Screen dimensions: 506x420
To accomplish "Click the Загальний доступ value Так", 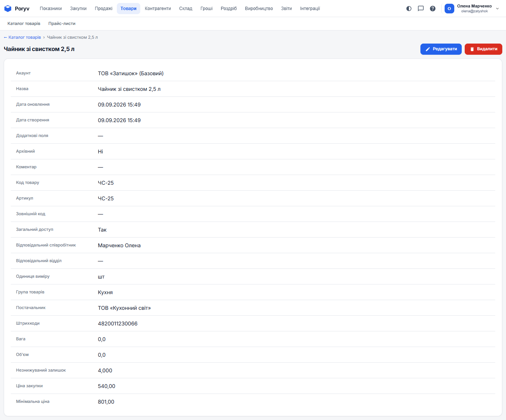I will (102, 230).
